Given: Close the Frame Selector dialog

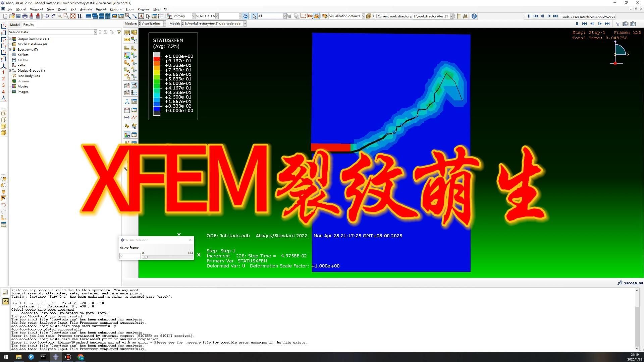Looking at the screenshot, I should (190, 240).
